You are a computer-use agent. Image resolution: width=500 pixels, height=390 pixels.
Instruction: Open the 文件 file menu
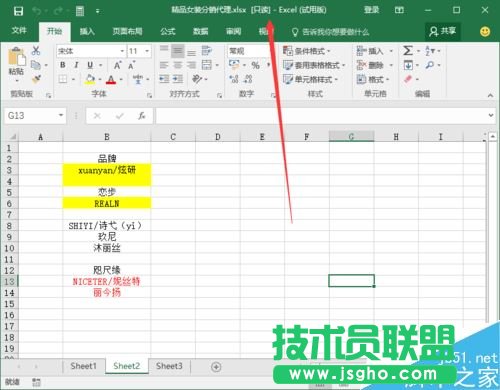pos(19,31)
